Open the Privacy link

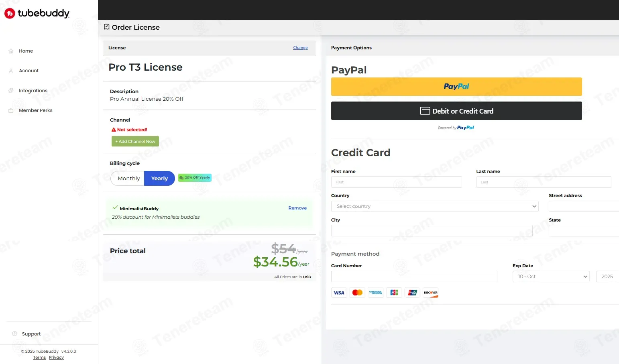tap(56, 358)
